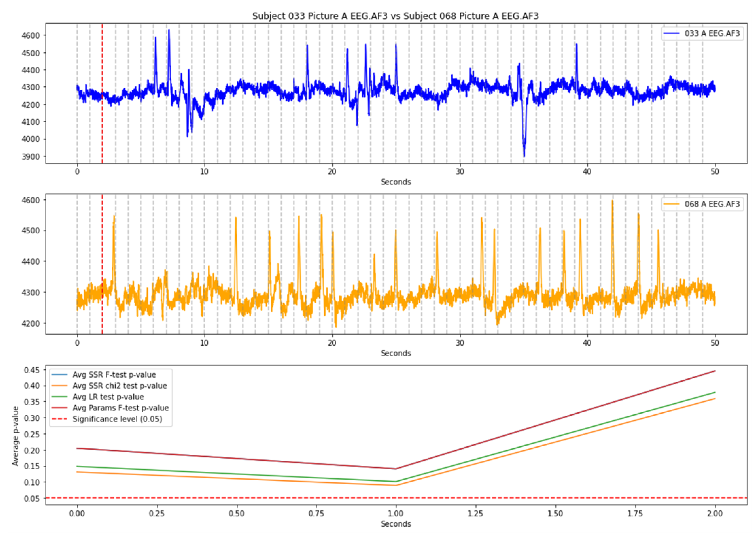Click the blue line sample in 033 A EEG.AF3 legend
756x539 pixels.
pyautogui.click(x=671, y=33)
